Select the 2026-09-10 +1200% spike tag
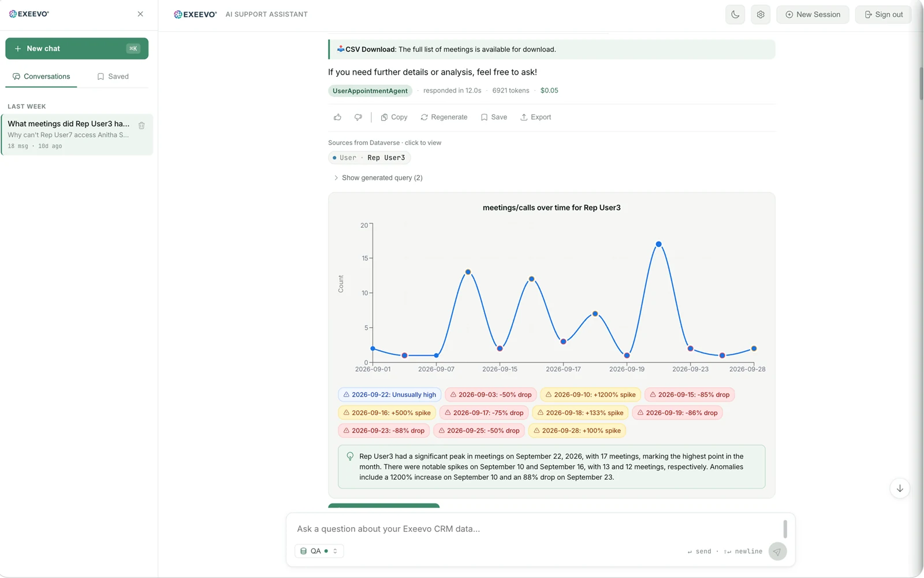 (x=590, y=395)
